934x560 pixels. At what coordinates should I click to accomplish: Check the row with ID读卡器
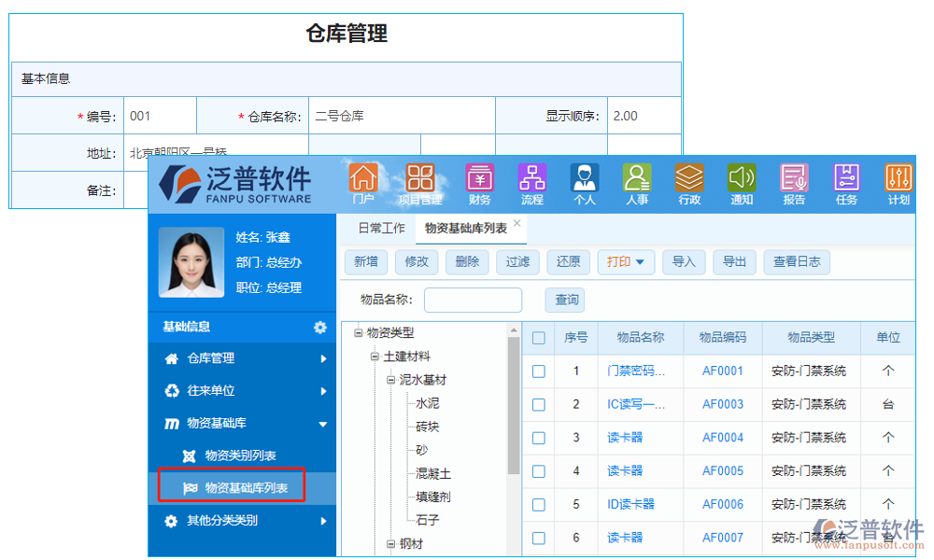coord(538,504)
